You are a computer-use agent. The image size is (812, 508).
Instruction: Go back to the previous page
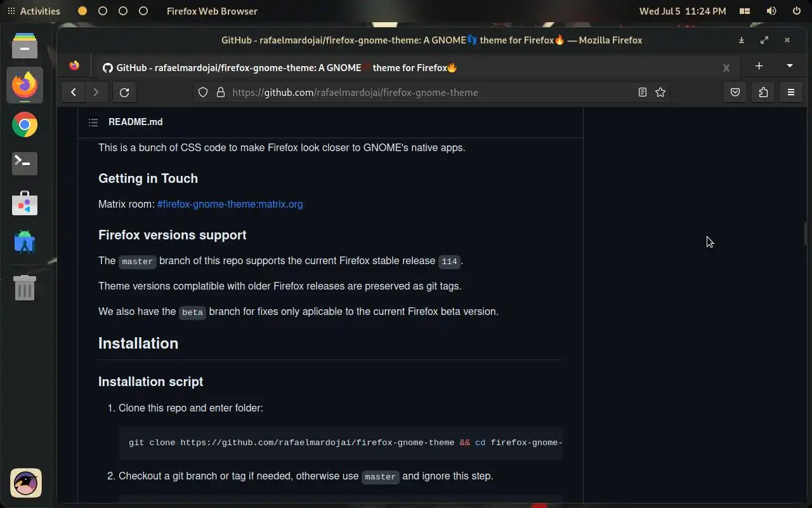(x=74, y=92)
